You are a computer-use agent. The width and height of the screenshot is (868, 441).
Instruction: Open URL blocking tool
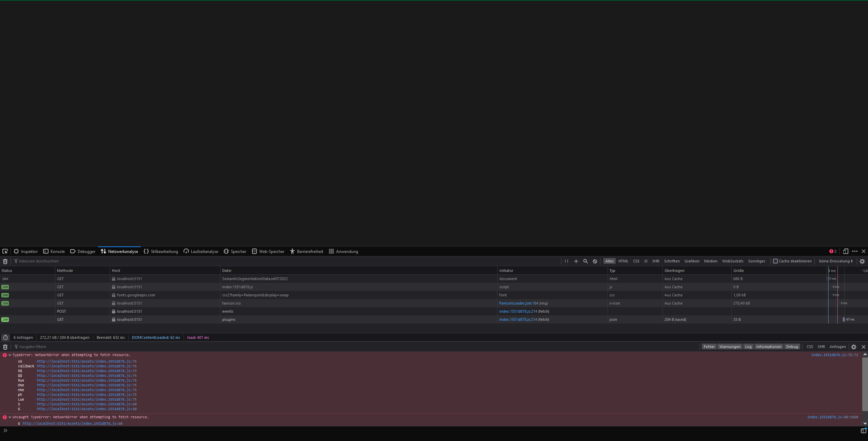click(595, 261)
